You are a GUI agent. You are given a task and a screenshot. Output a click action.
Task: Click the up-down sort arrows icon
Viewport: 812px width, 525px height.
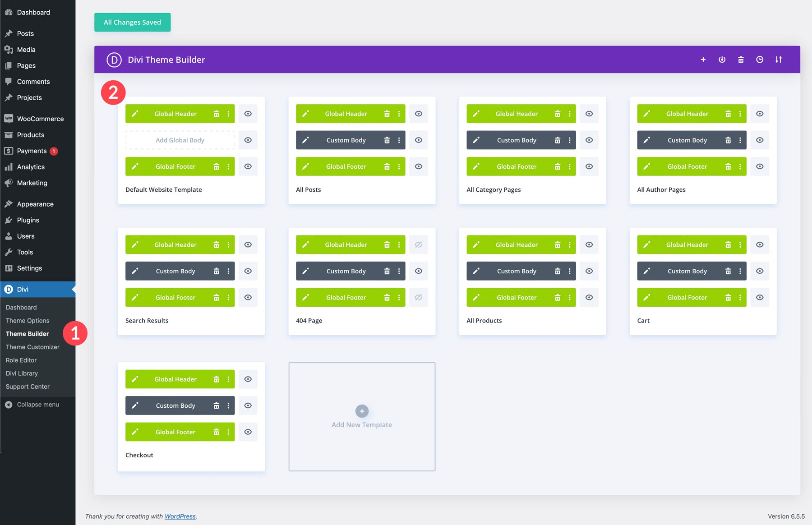[x=779, y=59]
